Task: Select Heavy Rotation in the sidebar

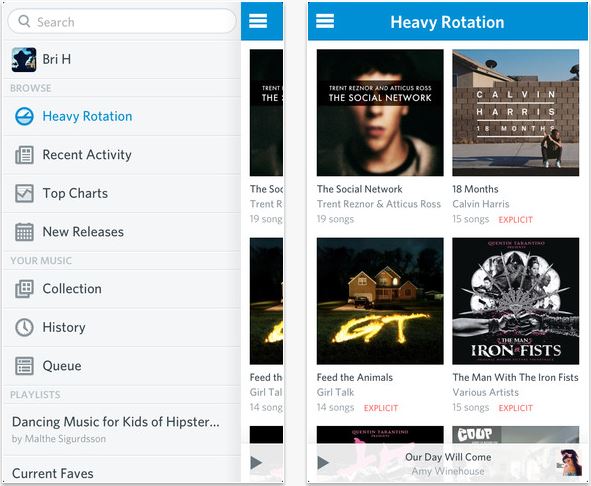Action: coord(121,117)
